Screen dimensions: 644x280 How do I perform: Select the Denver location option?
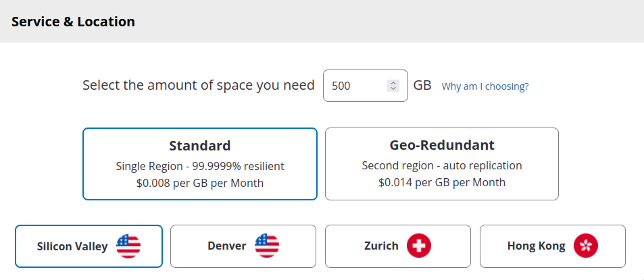click(227, 246)
